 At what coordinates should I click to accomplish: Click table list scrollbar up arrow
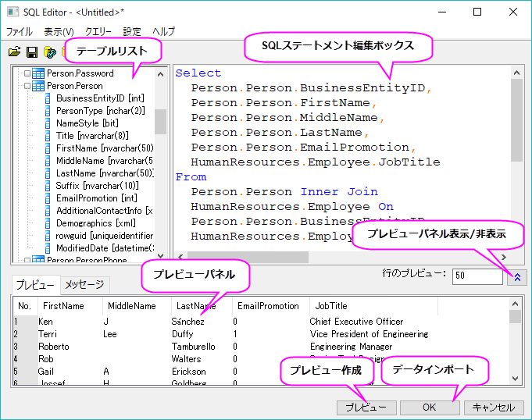pyautogui.click(x=161, y=74)
